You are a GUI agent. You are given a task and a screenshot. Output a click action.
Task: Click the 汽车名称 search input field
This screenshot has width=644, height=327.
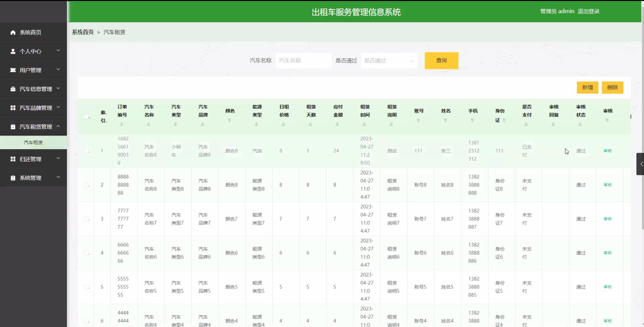click(303, 61)
